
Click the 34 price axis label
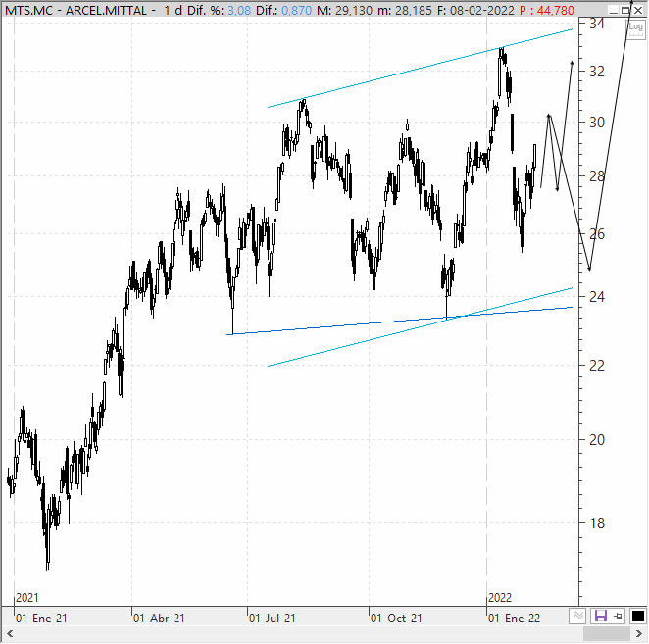[x=597, y=24]
